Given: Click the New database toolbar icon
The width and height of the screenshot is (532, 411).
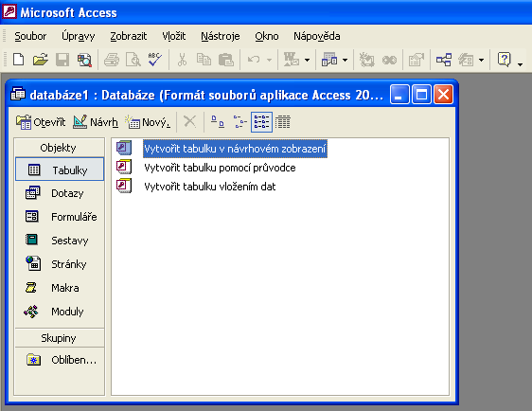Looking at the screenshot, I should tap(18, 60).
